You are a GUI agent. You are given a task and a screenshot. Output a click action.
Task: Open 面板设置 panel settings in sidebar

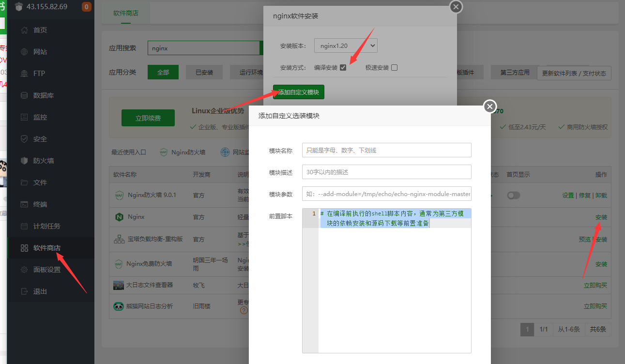(x=46, y=270)
